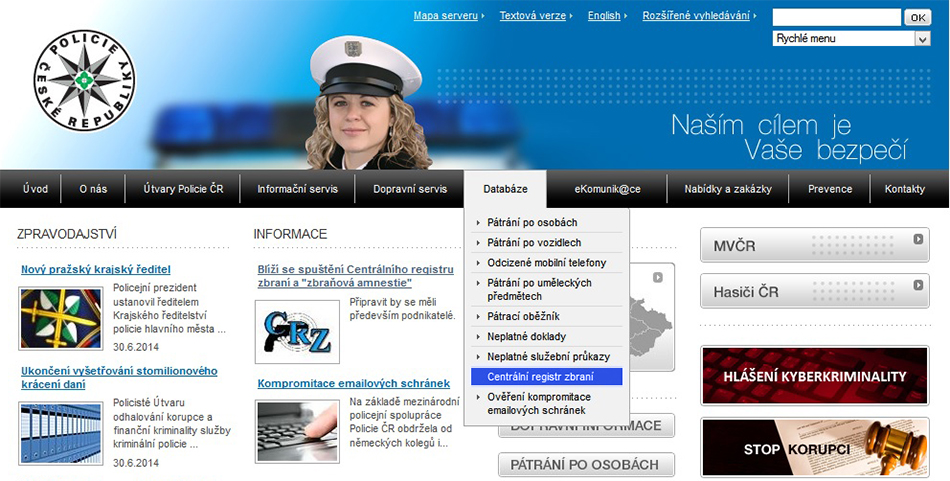
Task: Open the Stop korupci banner
Action: click(x=815, y=447)
